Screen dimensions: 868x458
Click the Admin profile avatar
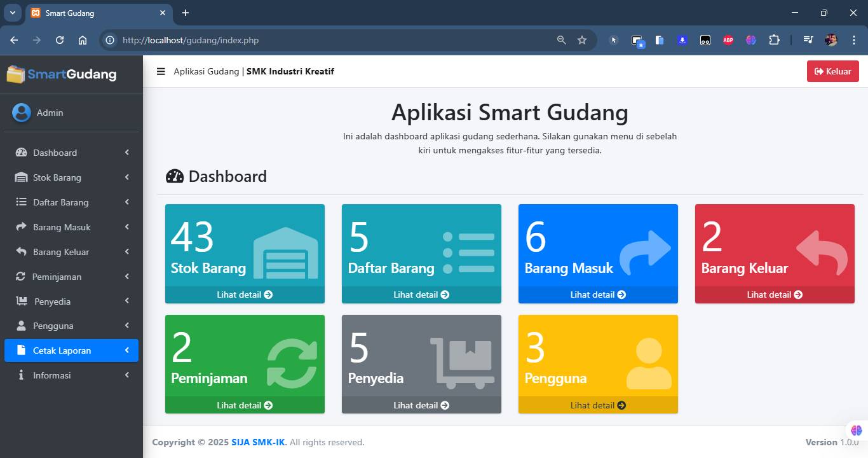(x=21, y=112)
